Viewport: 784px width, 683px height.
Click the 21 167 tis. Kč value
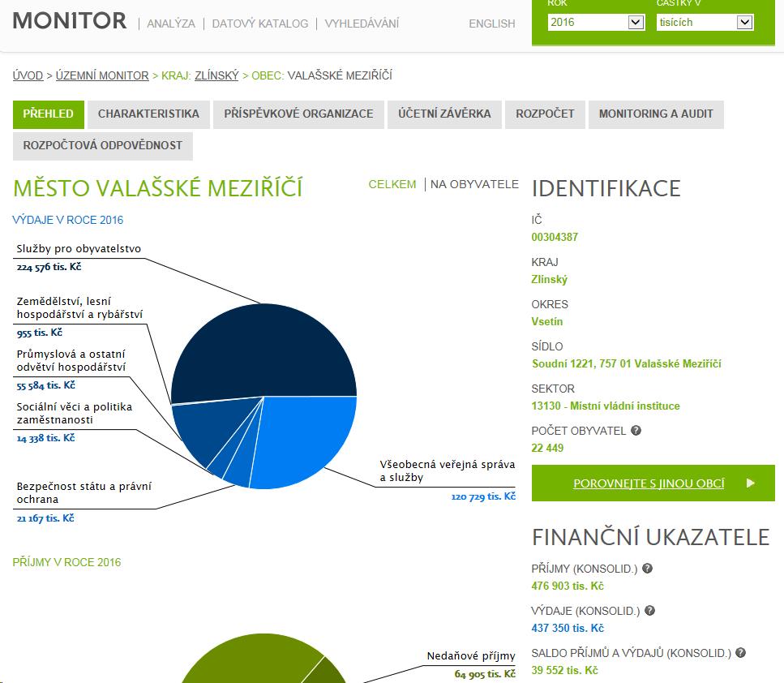click(x=45, y=518)
